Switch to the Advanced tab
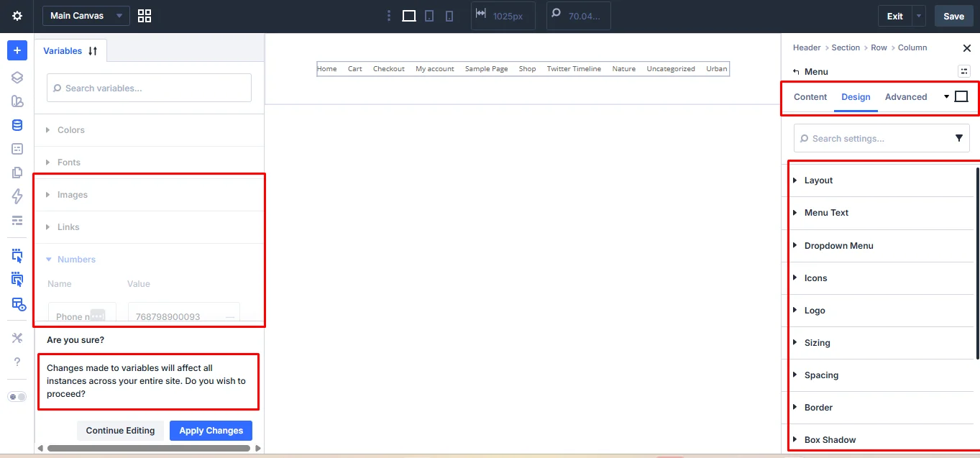980x458 pixels. [x=906, y=97]
